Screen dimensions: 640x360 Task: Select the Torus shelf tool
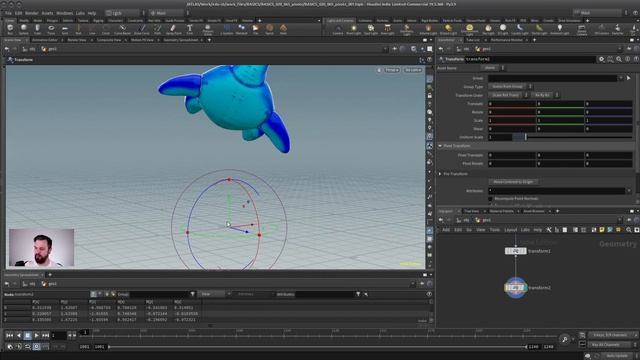point(51,29)
